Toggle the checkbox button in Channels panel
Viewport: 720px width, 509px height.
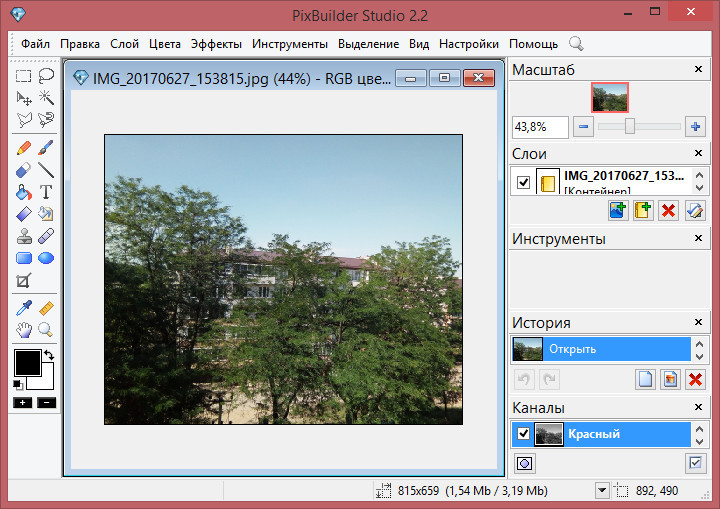695,463
